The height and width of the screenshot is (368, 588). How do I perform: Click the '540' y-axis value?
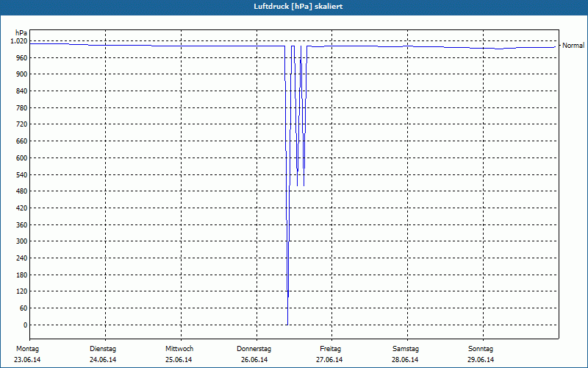click(23, 174)
